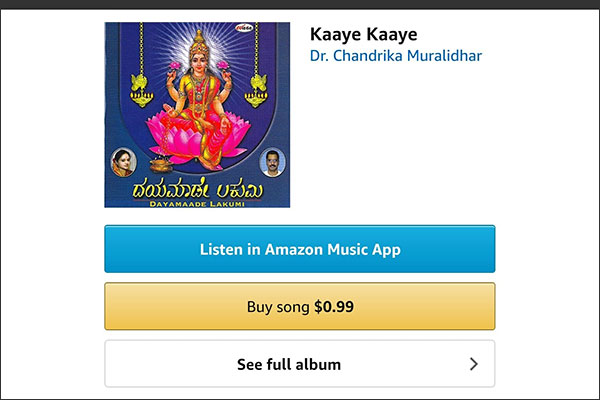The image size is (600, 400).
Task: Click the male artist portrait with mustache on cover
Action: (272, 162)
